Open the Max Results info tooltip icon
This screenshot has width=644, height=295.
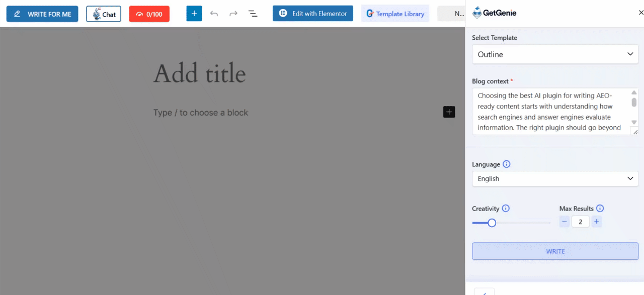[x=601, y=208]
